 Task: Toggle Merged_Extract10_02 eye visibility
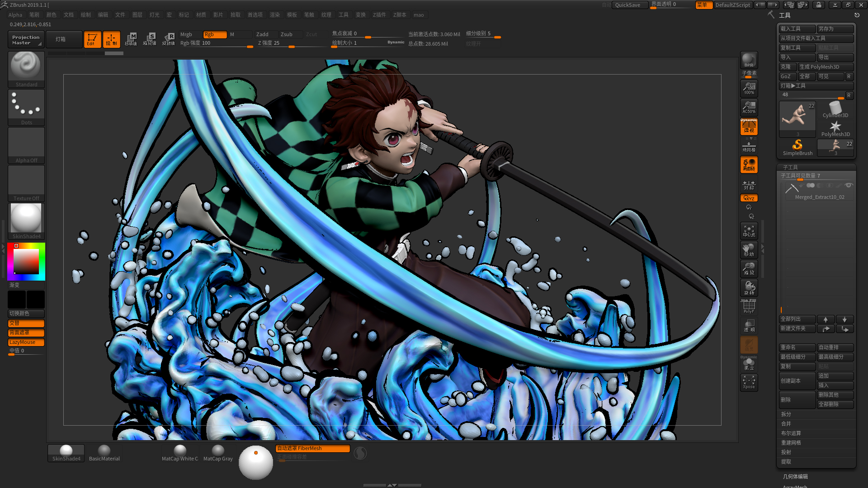tap(849, 185)
